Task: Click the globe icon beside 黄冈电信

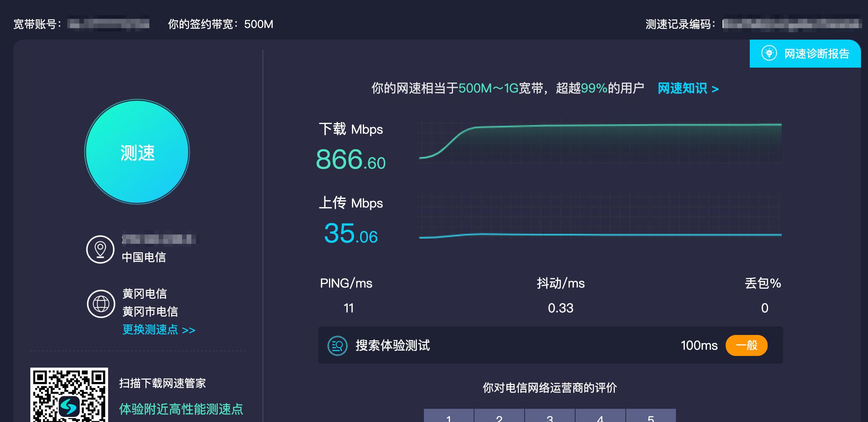Action: 100,303
